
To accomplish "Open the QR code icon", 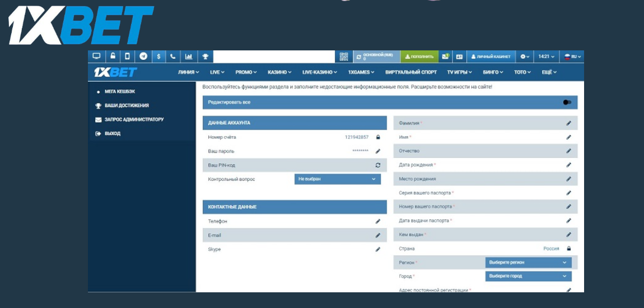I will click(344, 56).
